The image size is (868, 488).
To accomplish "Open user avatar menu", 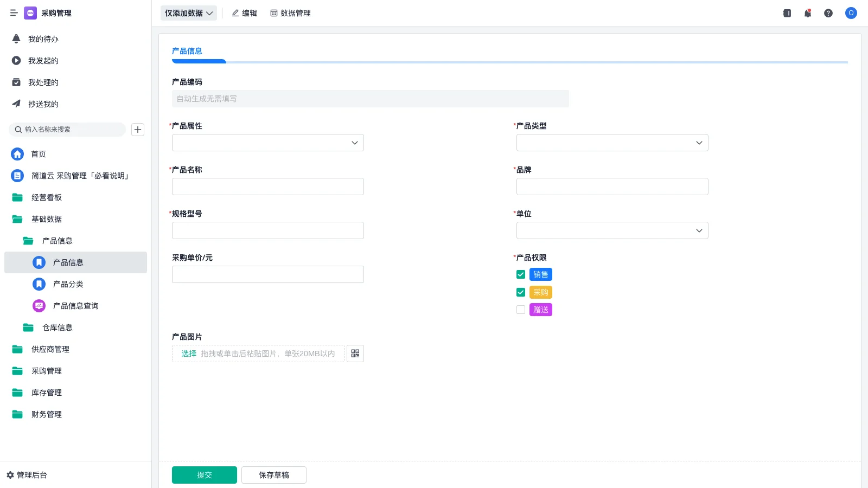I will coord(851,13).
